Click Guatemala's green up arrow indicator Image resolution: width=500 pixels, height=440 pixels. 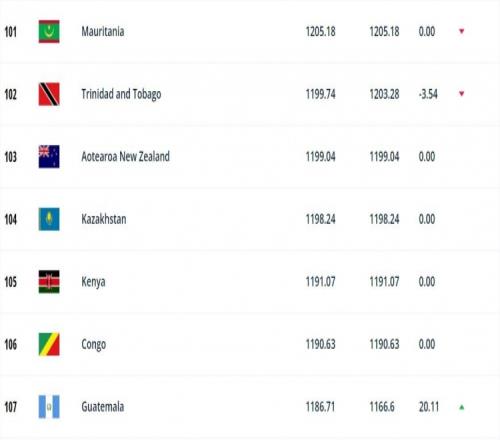point(462,407)
